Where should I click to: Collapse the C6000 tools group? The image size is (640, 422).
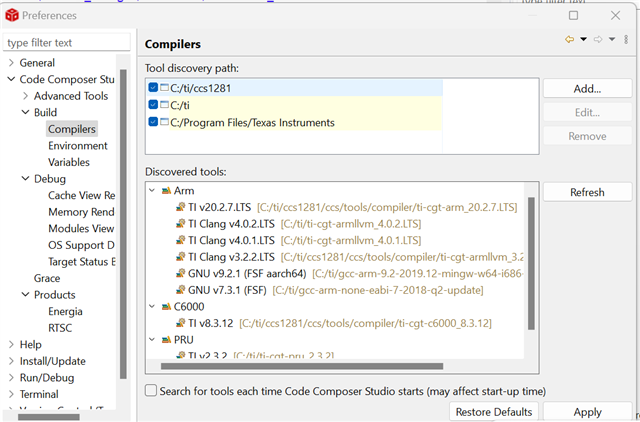tap(152, 307)
